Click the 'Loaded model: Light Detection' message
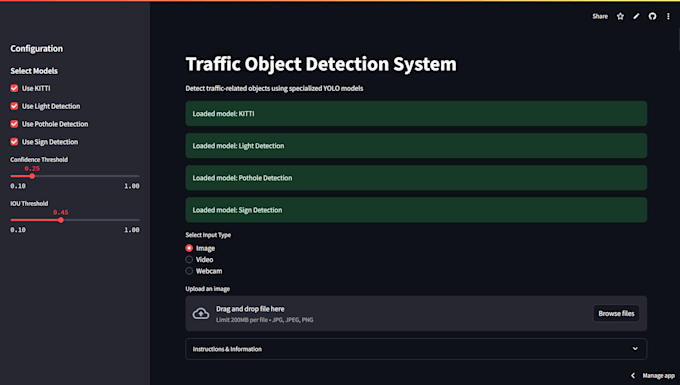This screenshot has width=680, height=385. 416,146
